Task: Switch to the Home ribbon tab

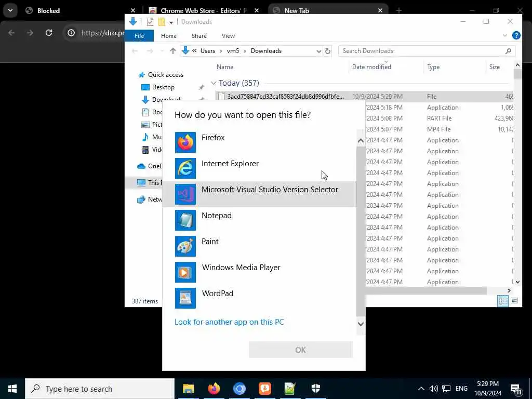Action: (x=169, y=36)
